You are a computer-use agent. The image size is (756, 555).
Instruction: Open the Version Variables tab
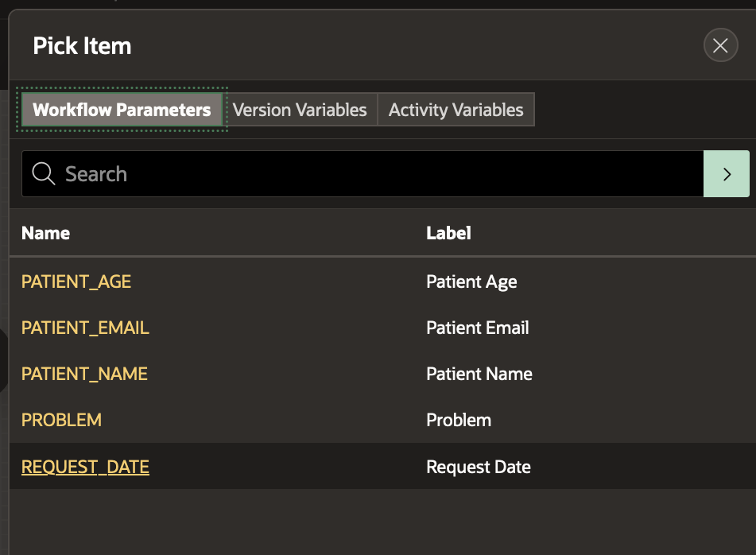pyautogui.click(x=300, y=110)
